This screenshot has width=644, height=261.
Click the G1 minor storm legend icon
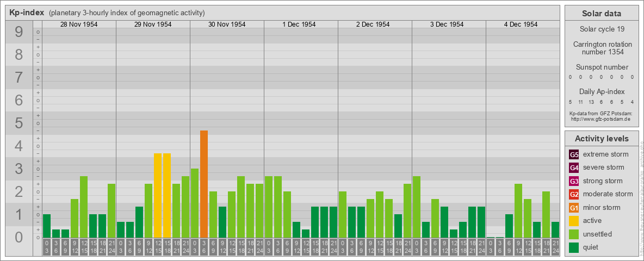574,207
